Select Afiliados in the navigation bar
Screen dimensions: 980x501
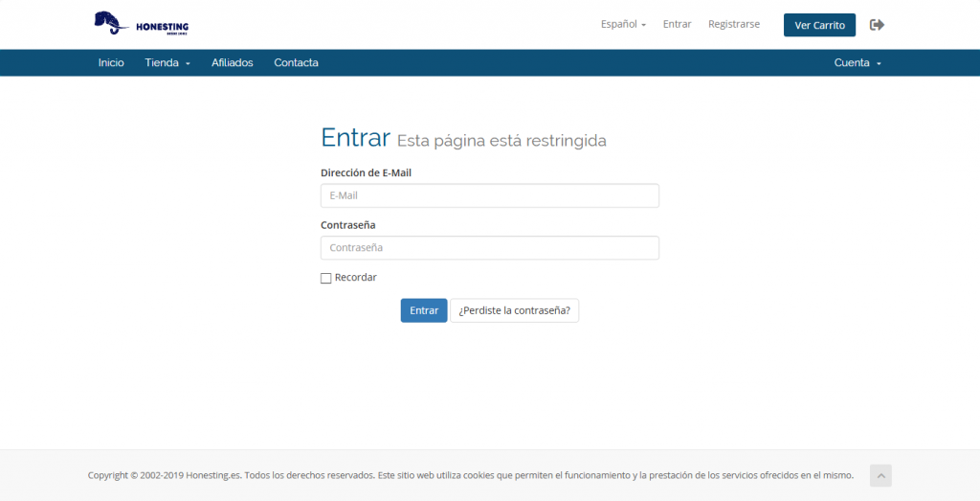pos(233,63)
